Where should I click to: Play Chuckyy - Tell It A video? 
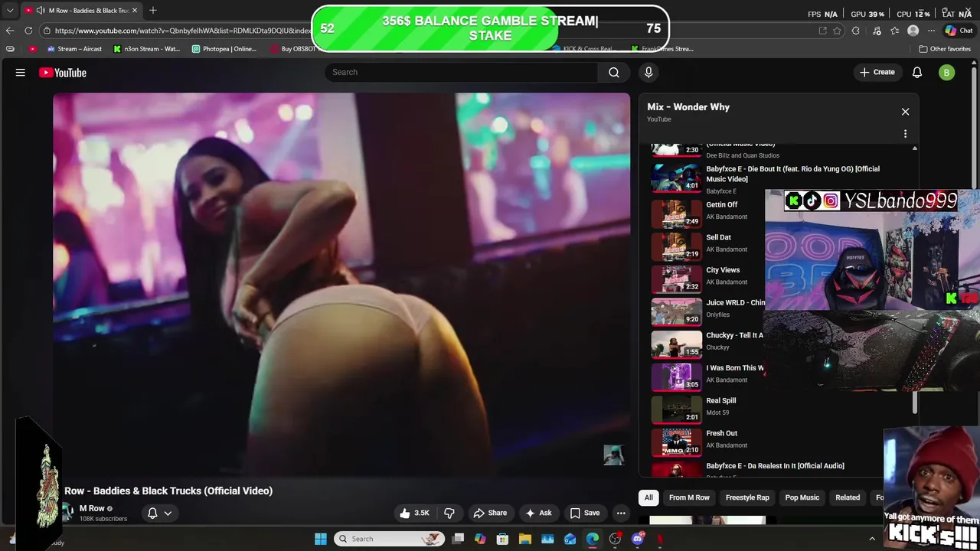pyautogui.click(x=734, y=335)
